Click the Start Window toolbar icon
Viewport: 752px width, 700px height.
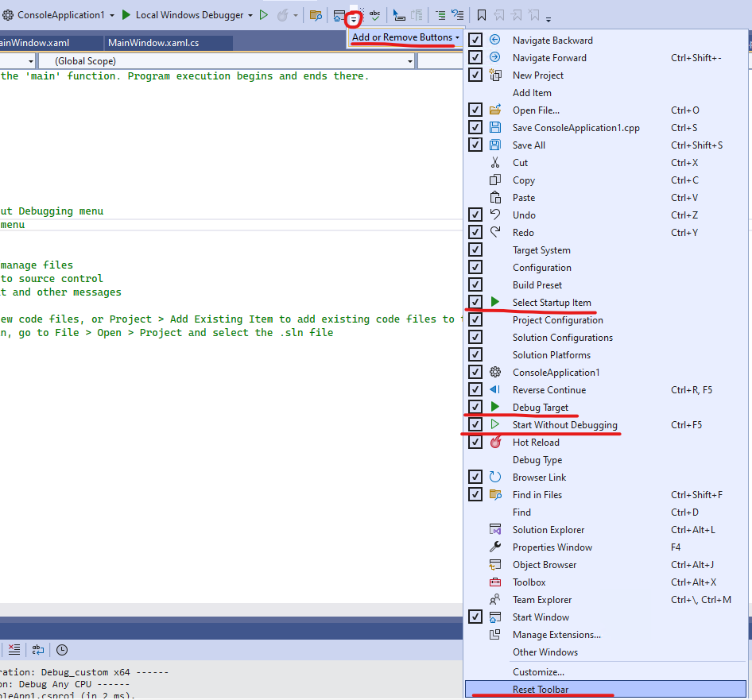point(339,16)
